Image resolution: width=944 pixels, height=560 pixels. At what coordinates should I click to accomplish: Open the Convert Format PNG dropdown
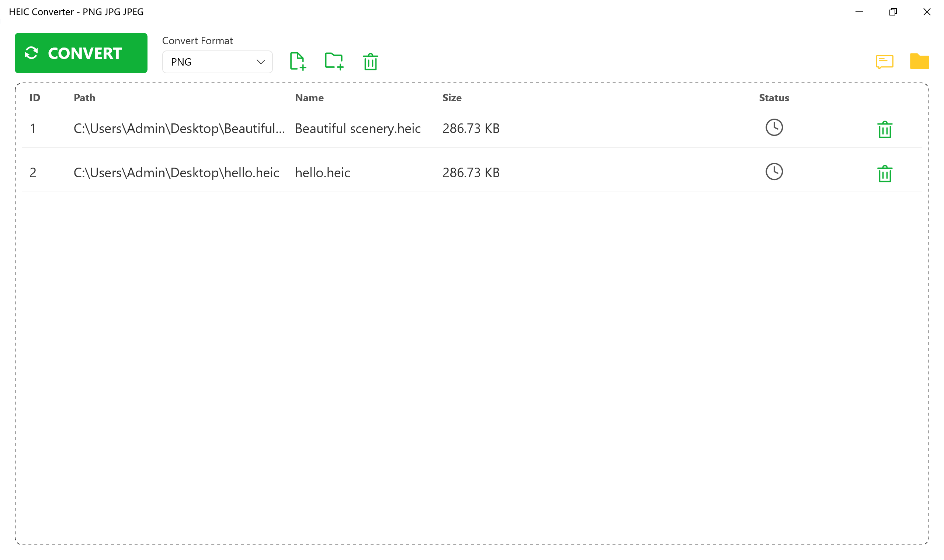tap(211, 62)
